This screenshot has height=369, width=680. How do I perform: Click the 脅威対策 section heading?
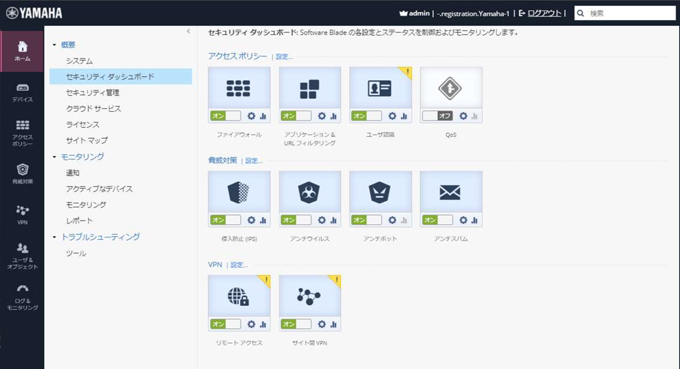(222, 160)
